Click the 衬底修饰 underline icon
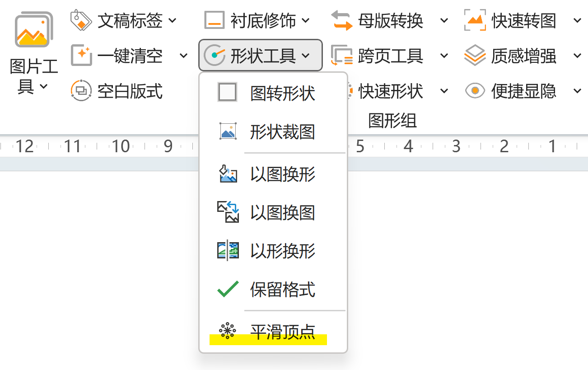The image size is (588, 370). point(214,20)
